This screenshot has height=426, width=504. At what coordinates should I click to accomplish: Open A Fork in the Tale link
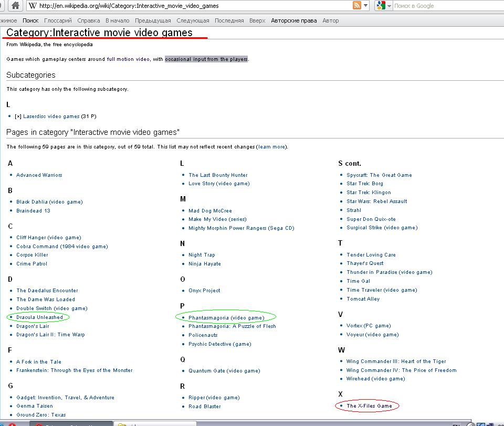click(x=39, y=362)
